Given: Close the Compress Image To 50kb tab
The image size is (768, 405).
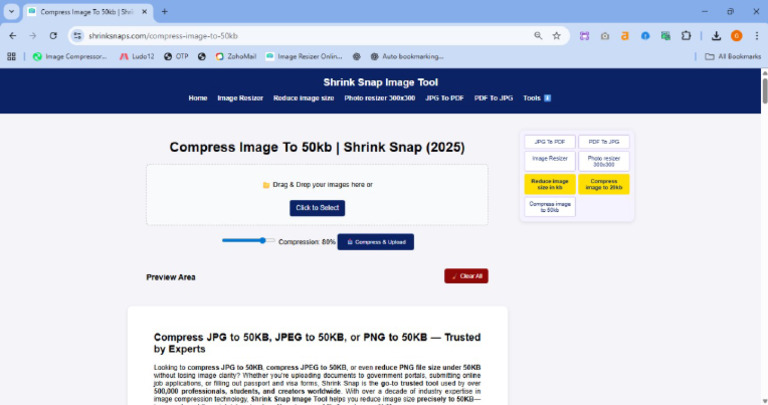Looking at the screenshot, I should point(144,12).
